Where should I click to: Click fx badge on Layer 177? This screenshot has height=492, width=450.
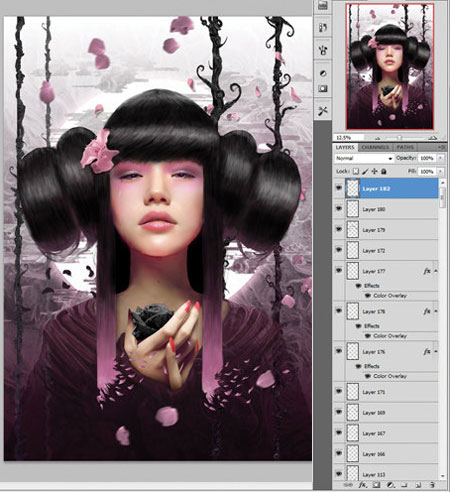tap(427, 271)
